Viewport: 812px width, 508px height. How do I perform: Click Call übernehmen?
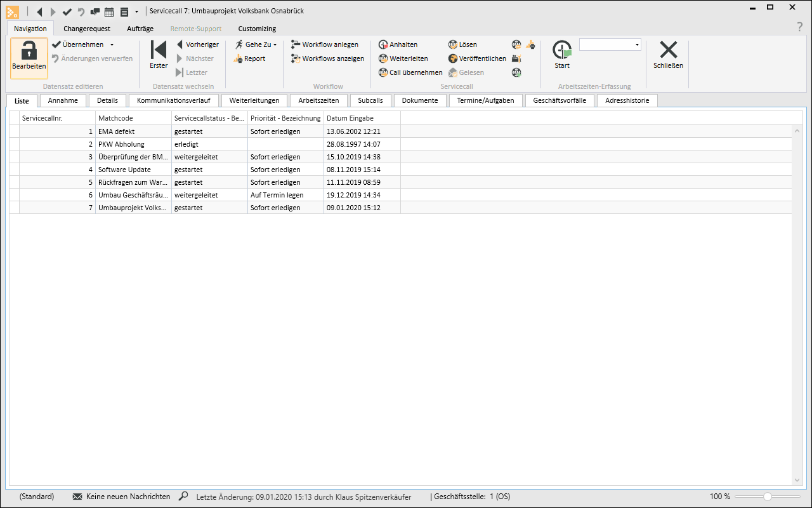click(410, 72)
